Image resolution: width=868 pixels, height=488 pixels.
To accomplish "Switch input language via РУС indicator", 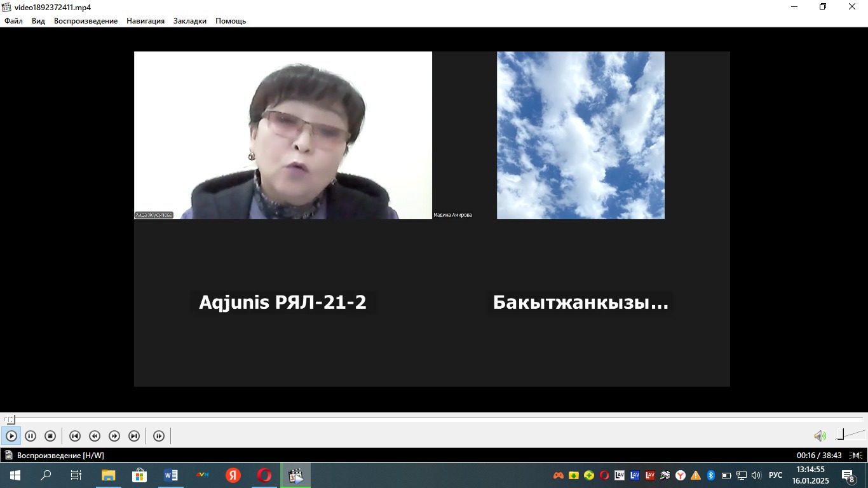I will click(x=776, y=475).
